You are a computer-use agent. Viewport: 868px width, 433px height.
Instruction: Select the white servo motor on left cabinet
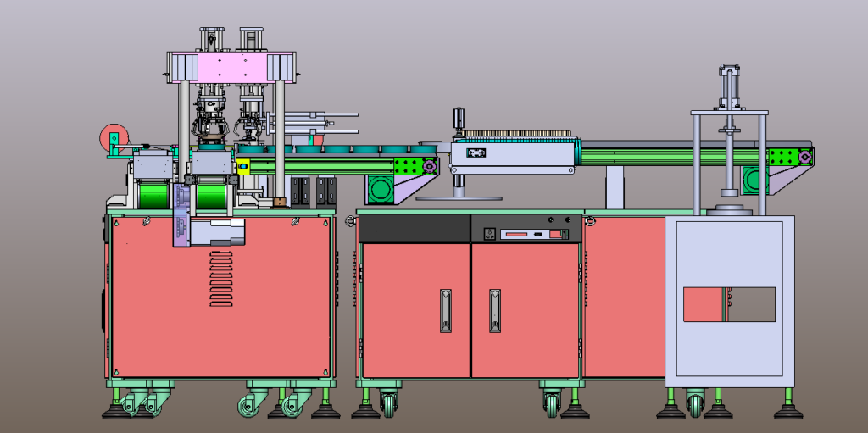coord(218,232)
